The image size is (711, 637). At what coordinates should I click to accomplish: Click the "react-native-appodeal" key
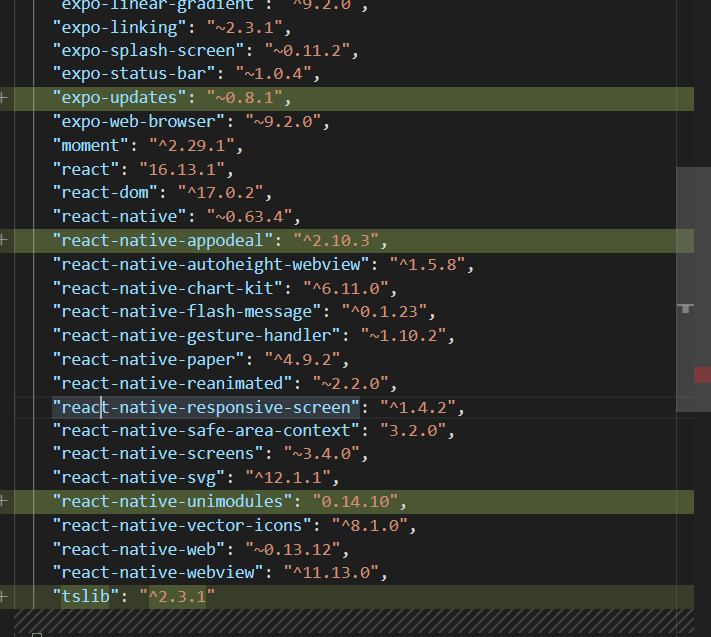[163, 240]
